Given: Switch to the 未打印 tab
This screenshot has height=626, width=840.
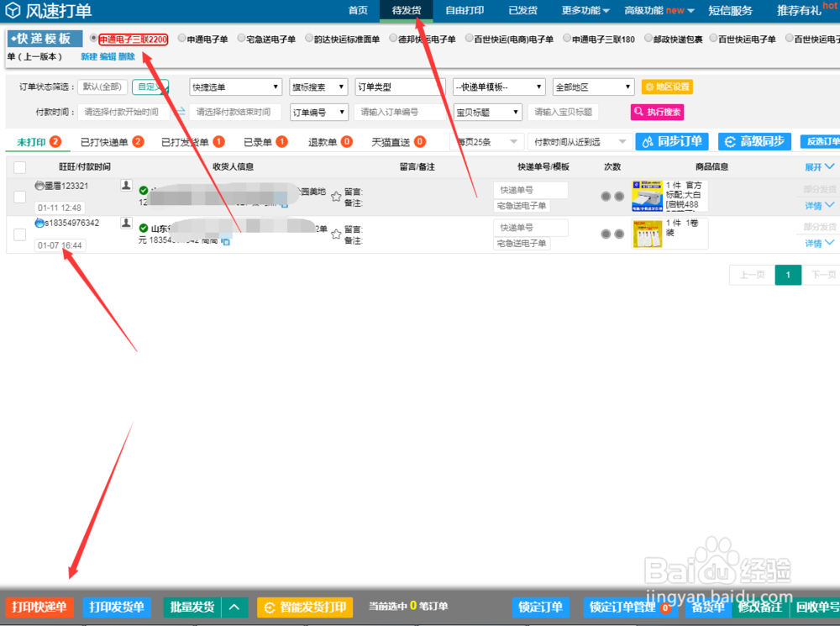Looking at the screenshot, I should pyautogui.click(x=39, y=142).
